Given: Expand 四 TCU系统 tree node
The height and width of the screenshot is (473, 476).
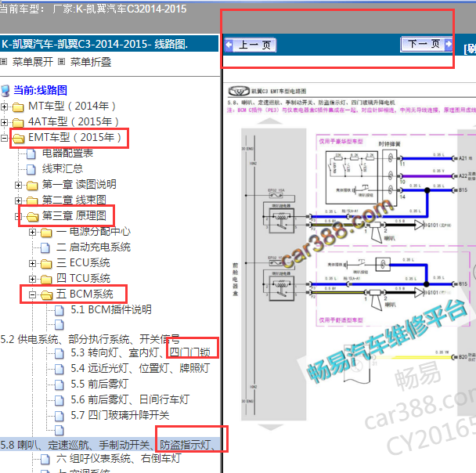Looking at the screenshot, I should coord(32,279).
